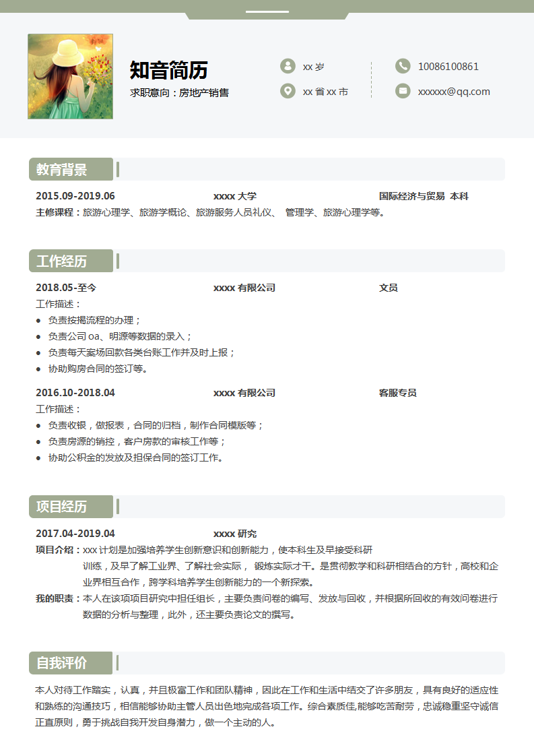This screenshot has height=756, width=534.
Task: Click the 国际经济与贸易 本科 major text
Action: [424, 196]
